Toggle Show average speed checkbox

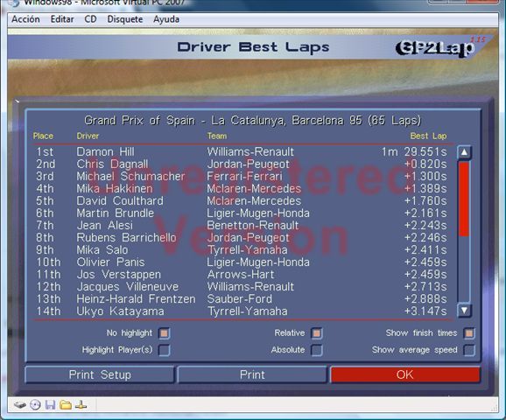click(469, 350)
